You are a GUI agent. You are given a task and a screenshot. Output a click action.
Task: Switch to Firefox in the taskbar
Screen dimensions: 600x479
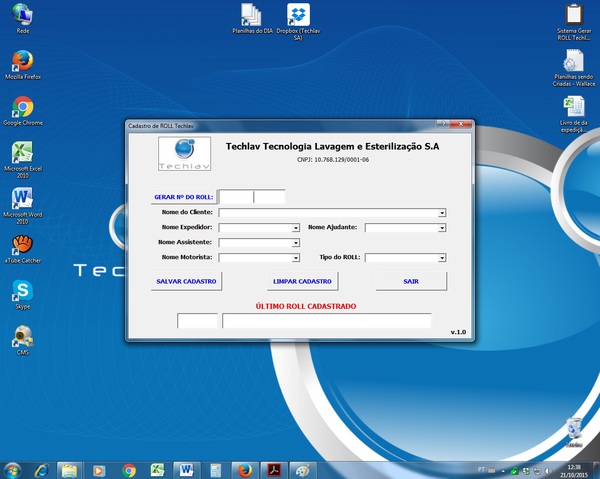click(245, 470)
